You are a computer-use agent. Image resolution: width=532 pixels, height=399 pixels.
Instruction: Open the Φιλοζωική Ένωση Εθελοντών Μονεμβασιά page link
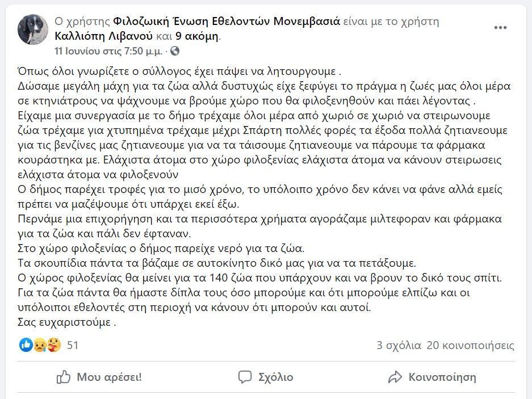click(x=227, y=22)
